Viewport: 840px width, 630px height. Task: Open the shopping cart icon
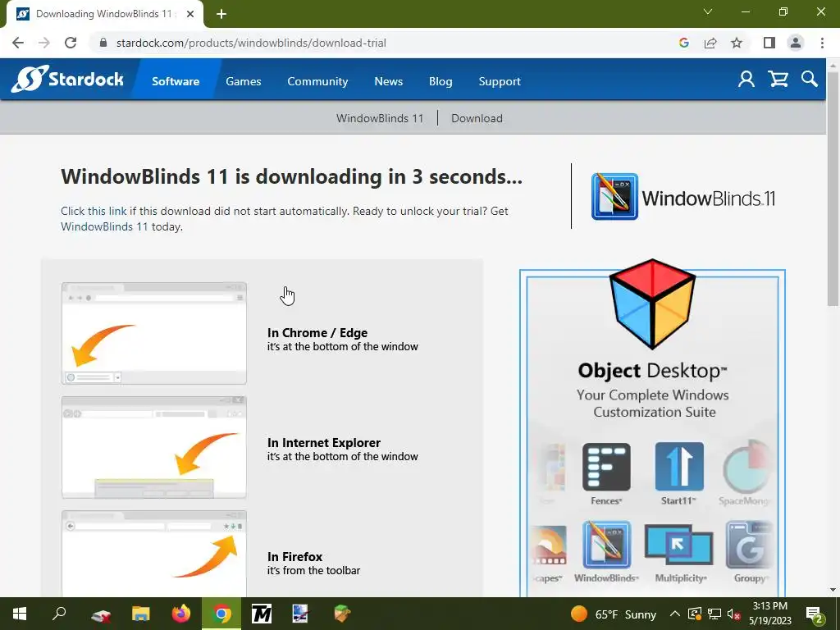(778, 80)
